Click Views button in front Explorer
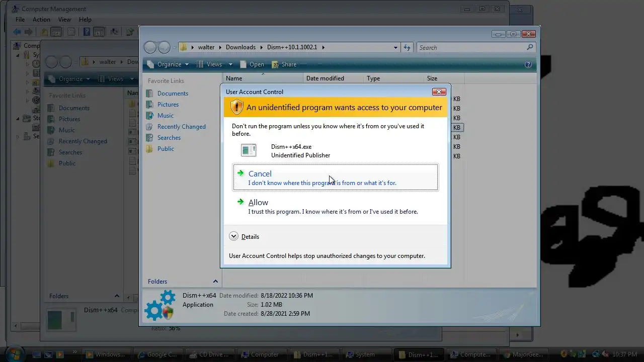The width and height of the screenshot is (644, 362). 209,64
